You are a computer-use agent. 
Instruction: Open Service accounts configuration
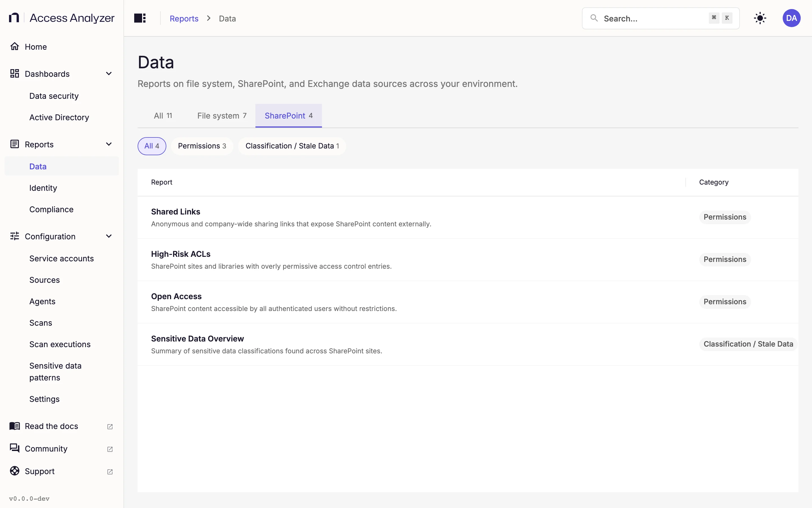coord(62,258)
